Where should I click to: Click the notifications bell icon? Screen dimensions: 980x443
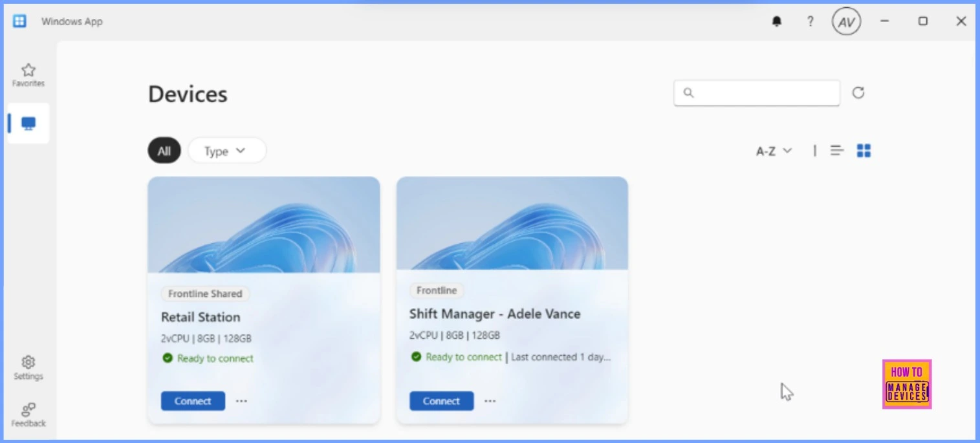click(x=777, y=21)
